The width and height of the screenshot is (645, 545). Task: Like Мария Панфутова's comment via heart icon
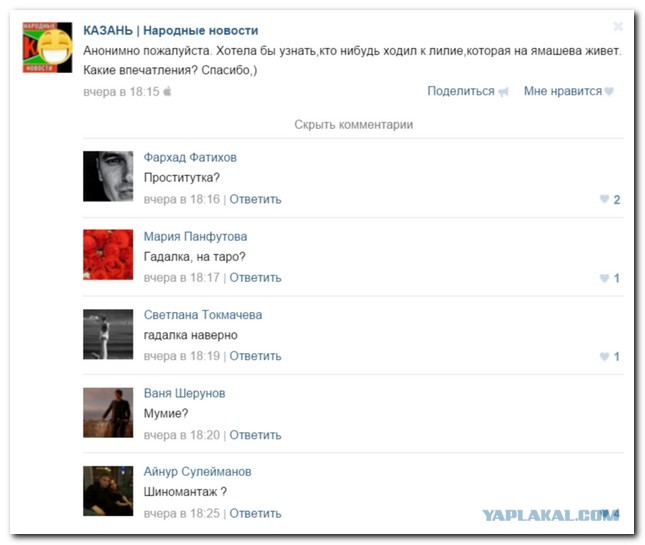604,278
